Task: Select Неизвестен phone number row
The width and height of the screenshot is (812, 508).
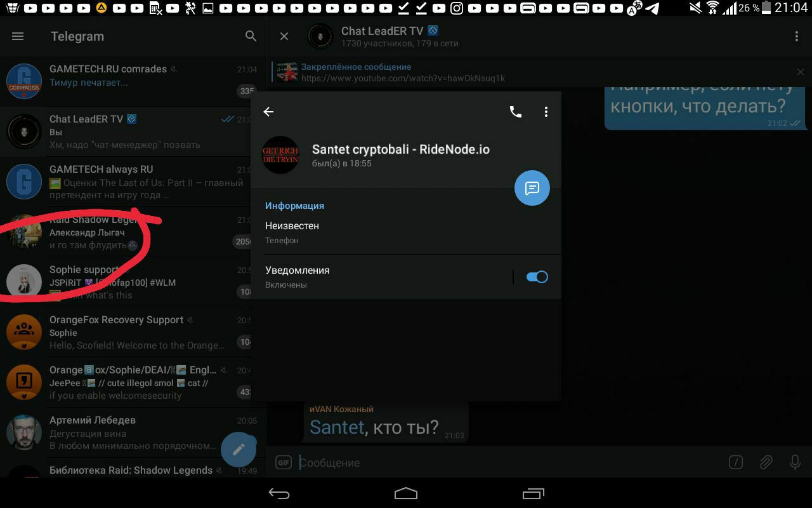Action: 406,232
